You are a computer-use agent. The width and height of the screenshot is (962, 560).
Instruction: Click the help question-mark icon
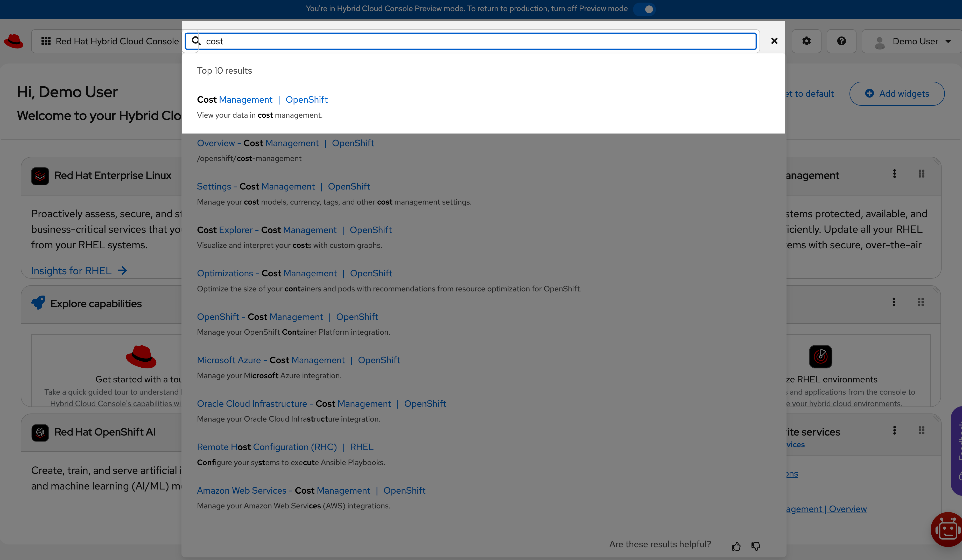click(x=841, y=41)
